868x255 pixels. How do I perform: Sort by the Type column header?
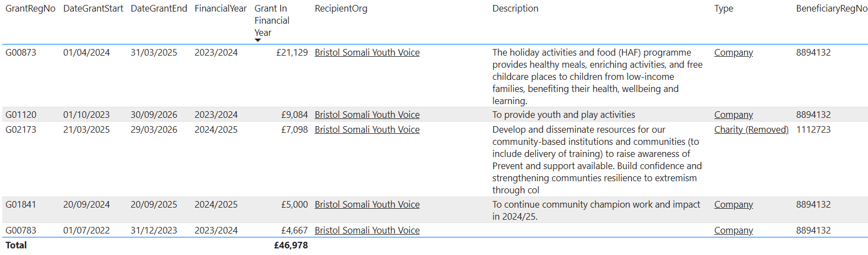tap(723, 9)
